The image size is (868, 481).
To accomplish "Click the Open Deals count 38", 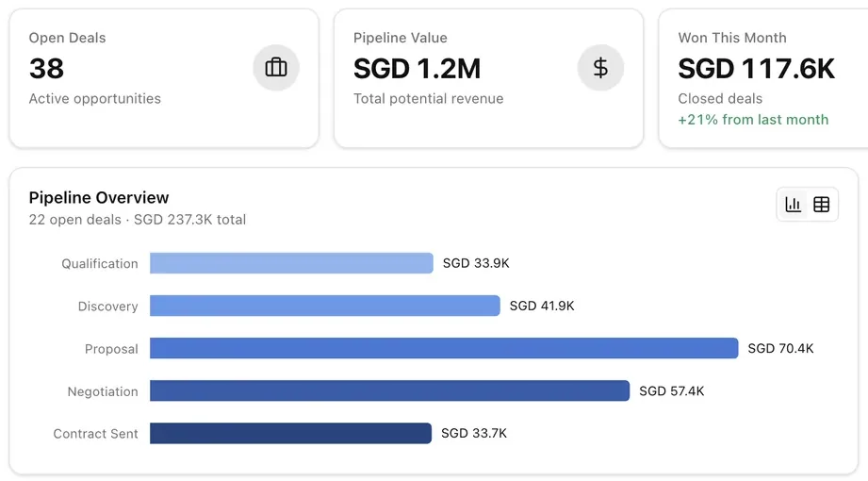I will pos(46,69).
